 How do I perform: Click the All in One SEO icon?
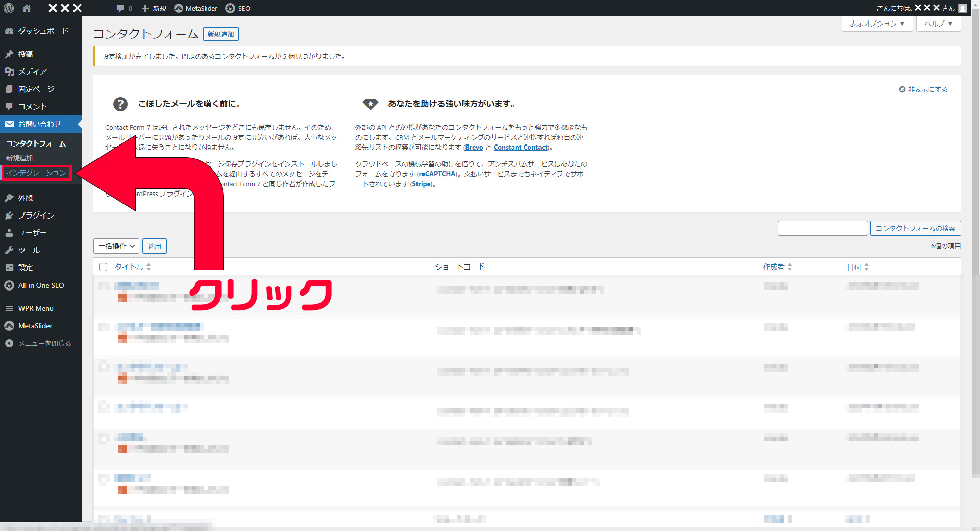tap(9, 285)
